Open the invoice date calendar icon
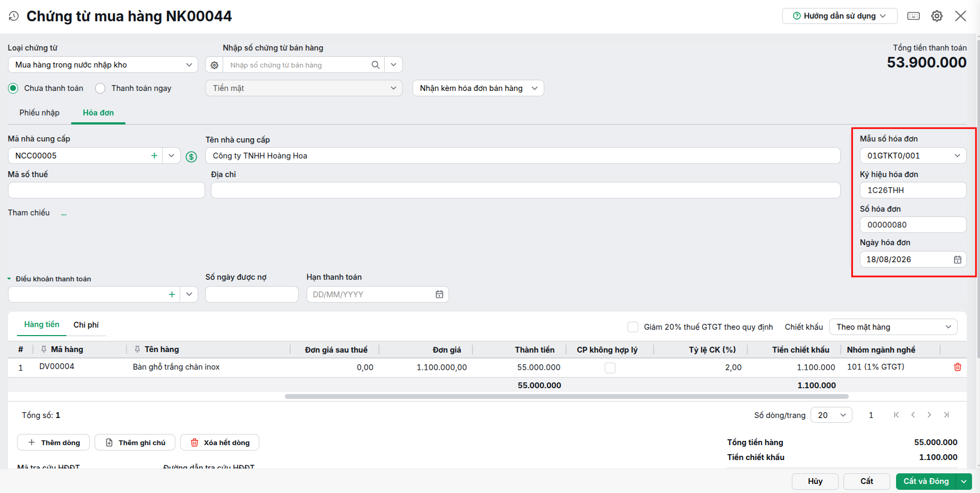Screen dimensions: 980x493 pos(958,260)
